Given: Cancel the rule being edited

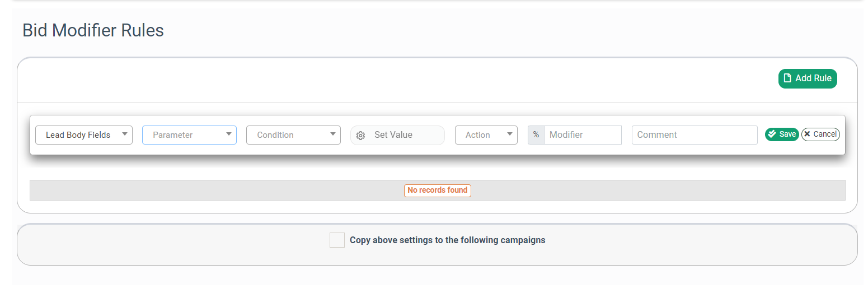Looking at the screenshot, I should (820, 134).
